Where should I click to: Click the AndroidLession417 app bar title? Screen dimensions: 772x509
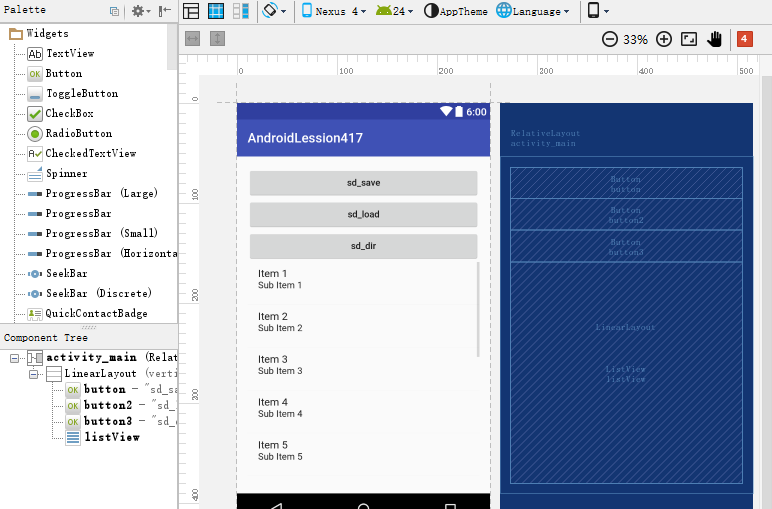[x=305, y=138]
